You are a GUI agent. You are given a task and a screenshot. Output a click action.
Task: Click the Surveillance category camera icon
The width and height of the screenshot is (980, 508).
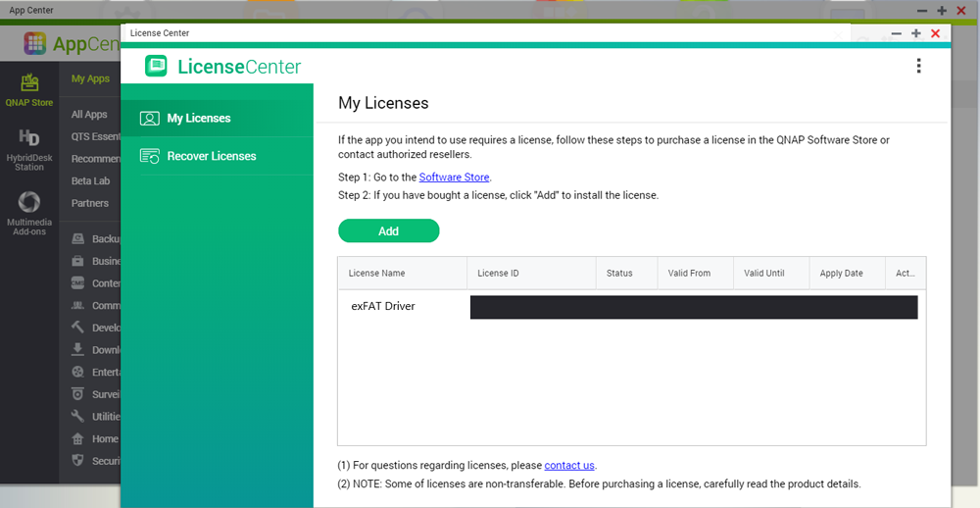tap(78, 394)
